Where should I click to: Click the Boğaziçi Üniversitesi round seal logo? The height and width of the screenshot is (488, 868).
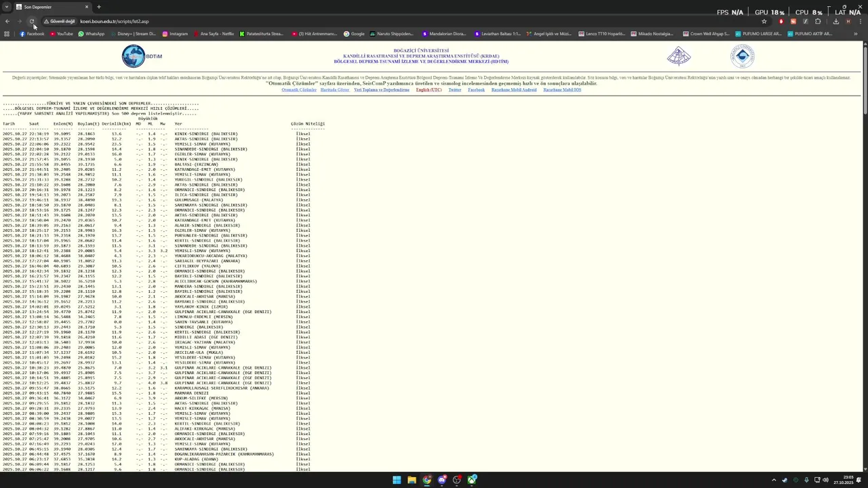(743, 56)
